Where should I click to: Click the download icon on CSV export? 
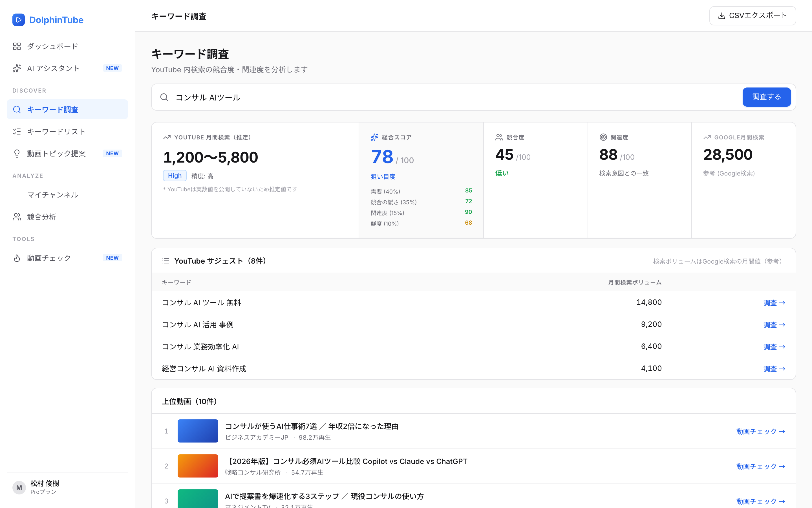coord(721,16)
